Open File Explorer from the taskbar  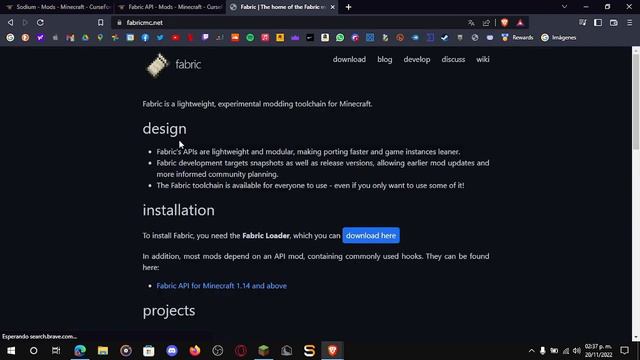103,351
